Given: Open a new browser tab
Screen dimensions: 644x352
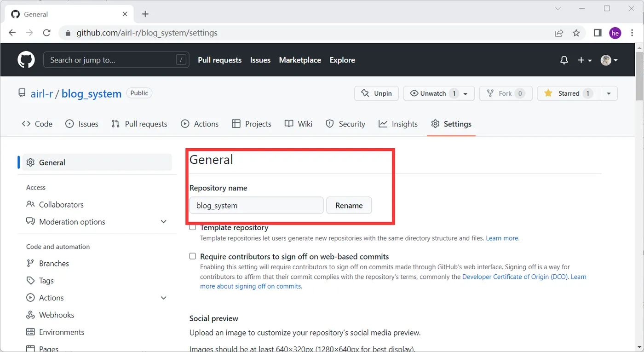Looking at the screenshot, I should click(145, 14).
